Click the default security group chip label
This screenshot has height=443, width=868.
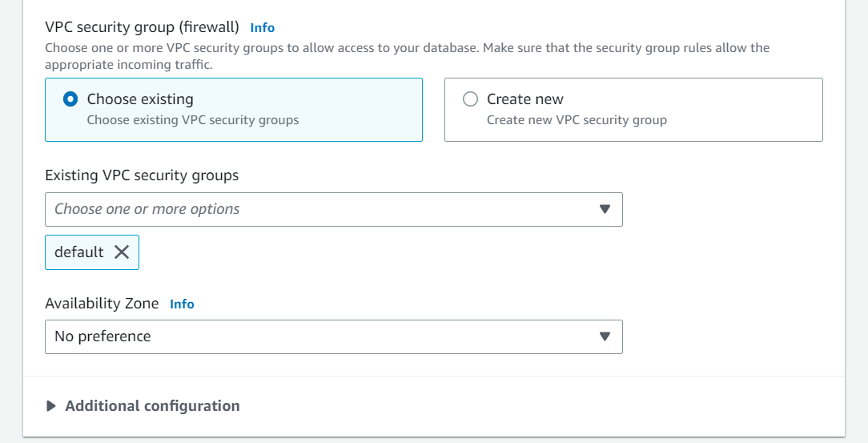coord(78,252)
